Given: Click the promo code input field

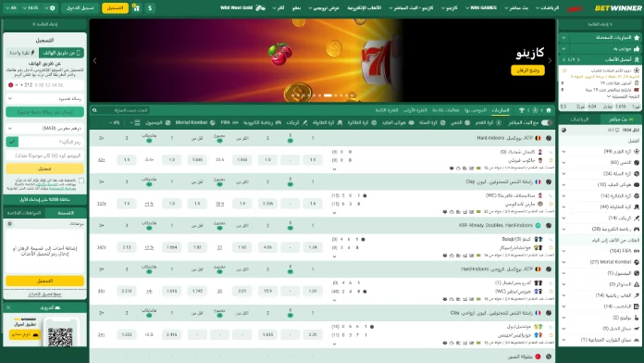Looking at the screenshot, I should (x=44, y=156).
